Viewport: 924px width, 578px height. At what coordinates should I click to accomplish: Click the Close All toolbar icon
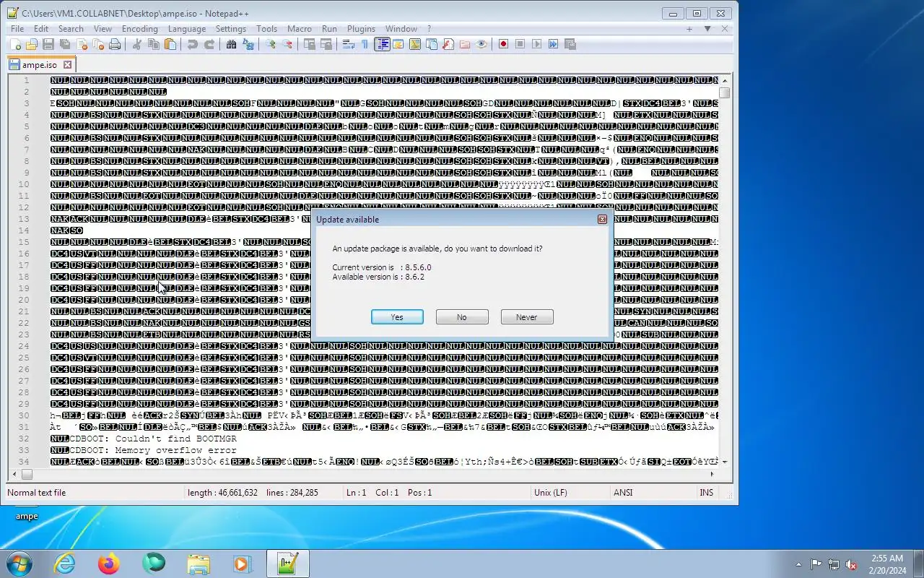[x=98, y=44]
